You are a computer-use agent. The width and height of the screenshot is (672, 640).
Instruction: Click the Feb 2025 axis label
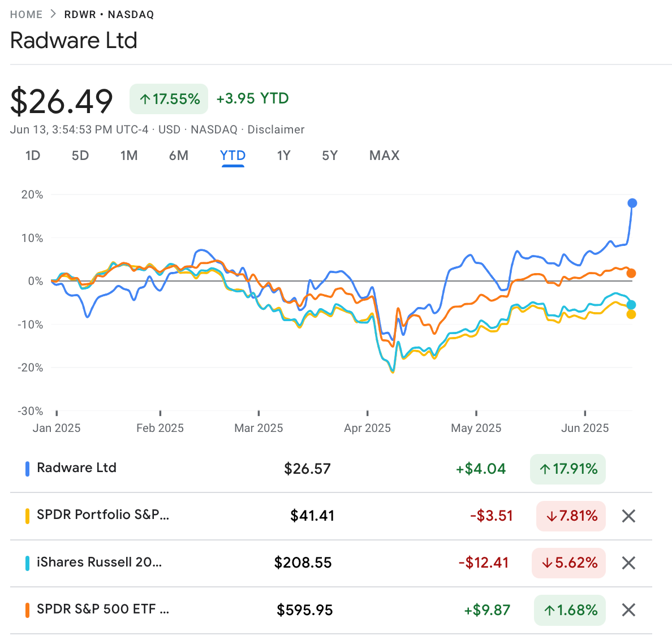click(160, 428)
